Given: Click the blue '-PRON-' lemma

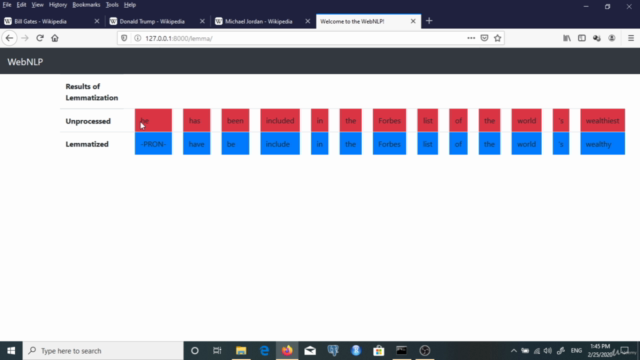Looking at the screenshot, I should coord(153,144).
